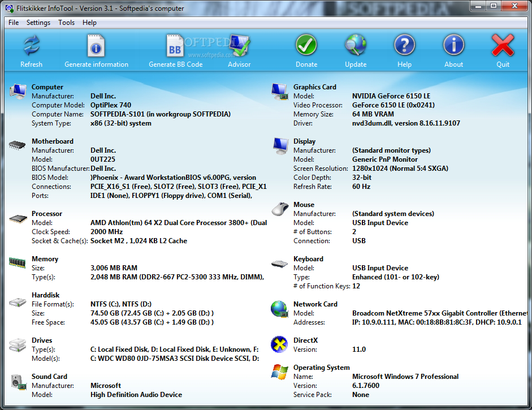532x410 pixels.
Task: Click the 'NTFS (C:), NTFS (D:)' file format value
Action: coord(121,304)
